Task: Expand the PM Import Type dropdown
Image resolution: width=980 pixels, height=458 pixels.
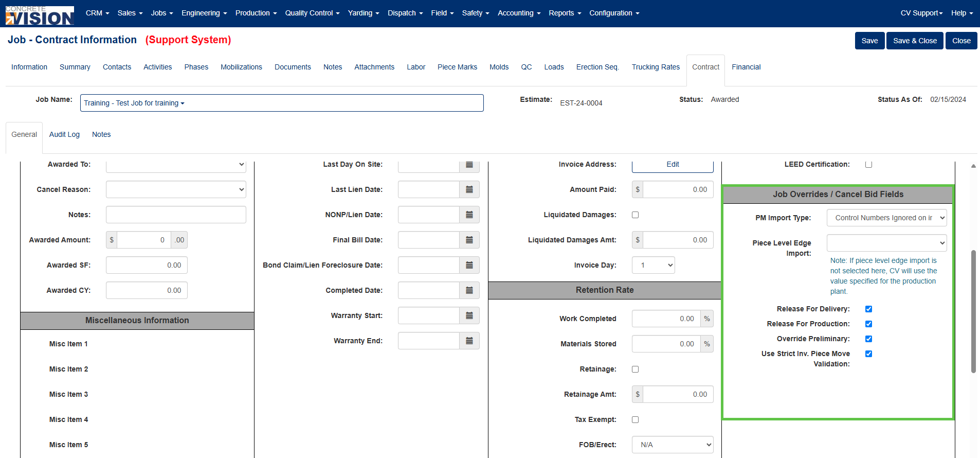Action: pyautogui.click(x=887, y=218)
